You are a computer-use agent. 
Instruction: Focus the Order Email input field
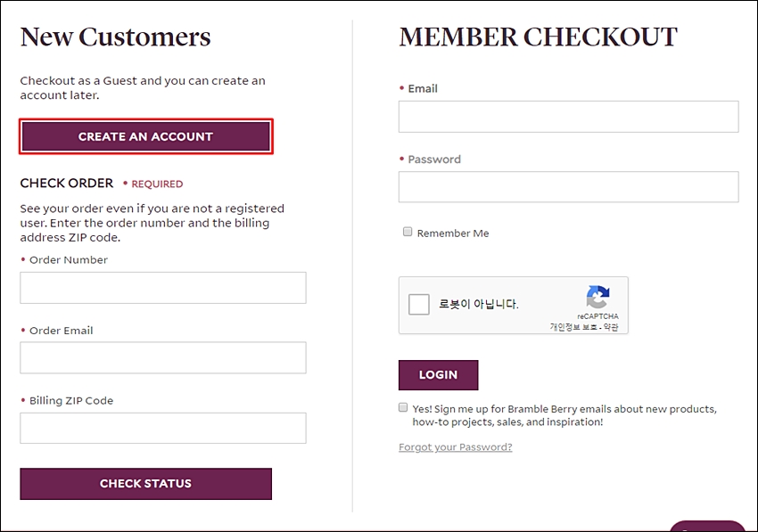point(163,358)
